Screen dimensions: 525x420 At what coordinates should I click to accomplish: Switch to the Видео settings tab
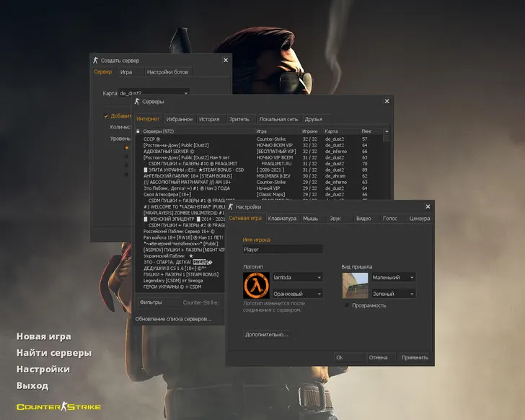(x=363, y=218)
